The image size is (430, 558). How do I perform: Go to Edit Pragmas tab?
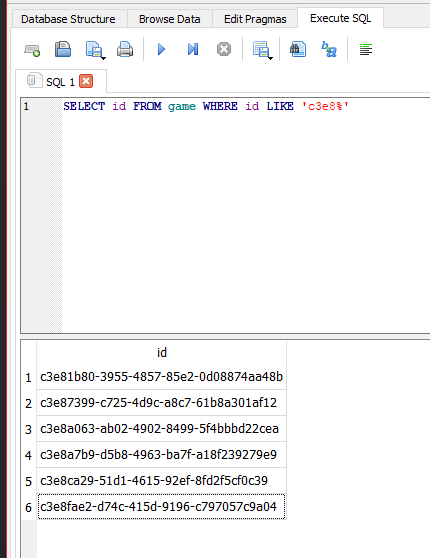coord(255,19)
